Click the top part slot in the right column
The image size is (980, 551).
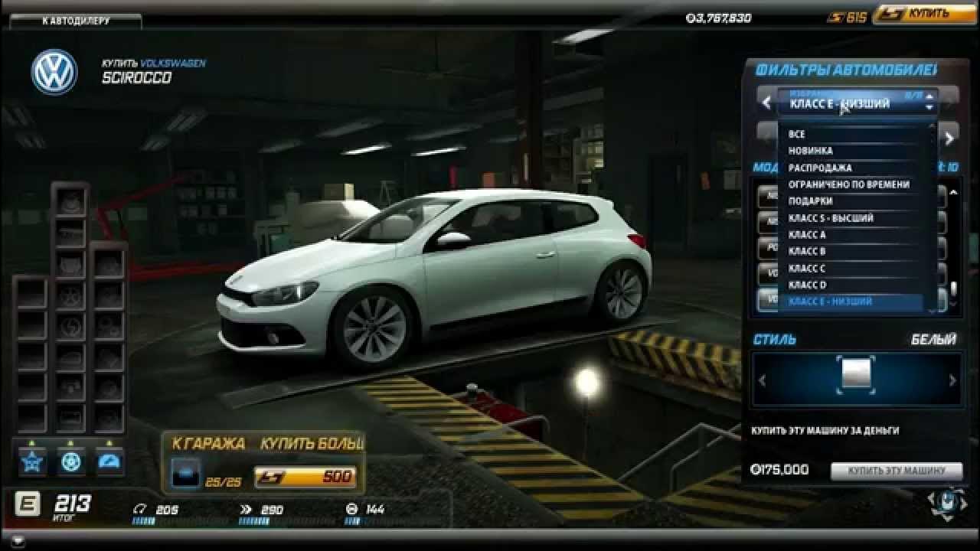109,263
